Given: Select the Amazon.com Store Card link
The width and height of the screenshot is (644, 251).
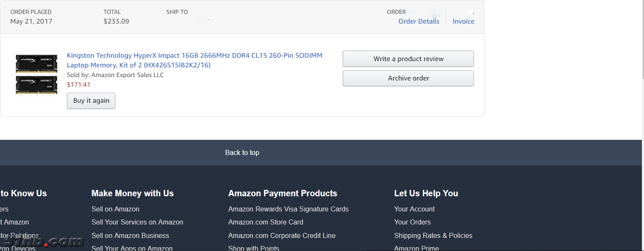Looking at the screenshot, I should [x=266, y=222].
